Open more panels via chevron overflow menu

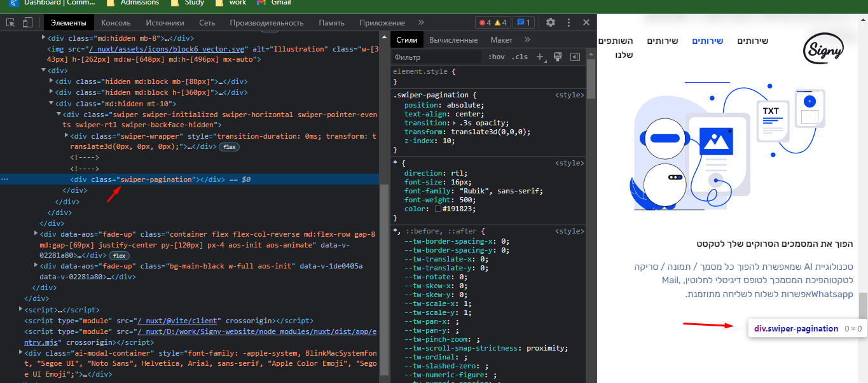point(420,22)
